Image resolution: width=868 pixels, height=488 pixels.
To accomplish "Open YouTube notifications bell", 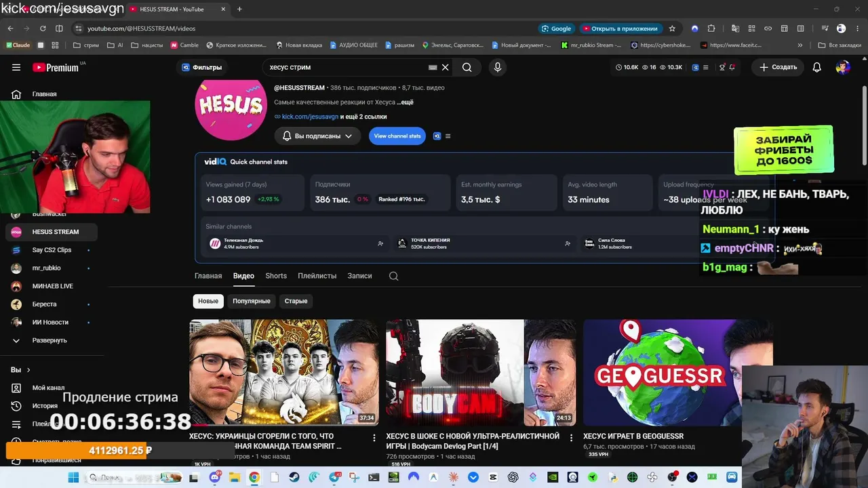I will click(x=817, y=67).
